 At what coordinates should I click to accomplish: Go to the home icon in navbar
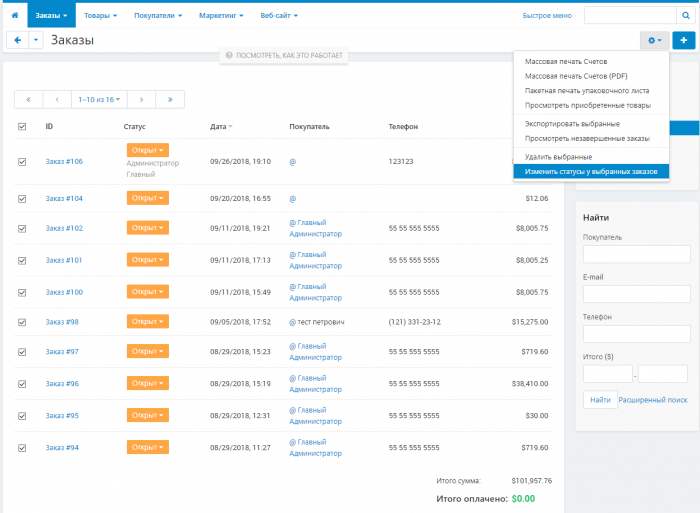coord(15,15)
